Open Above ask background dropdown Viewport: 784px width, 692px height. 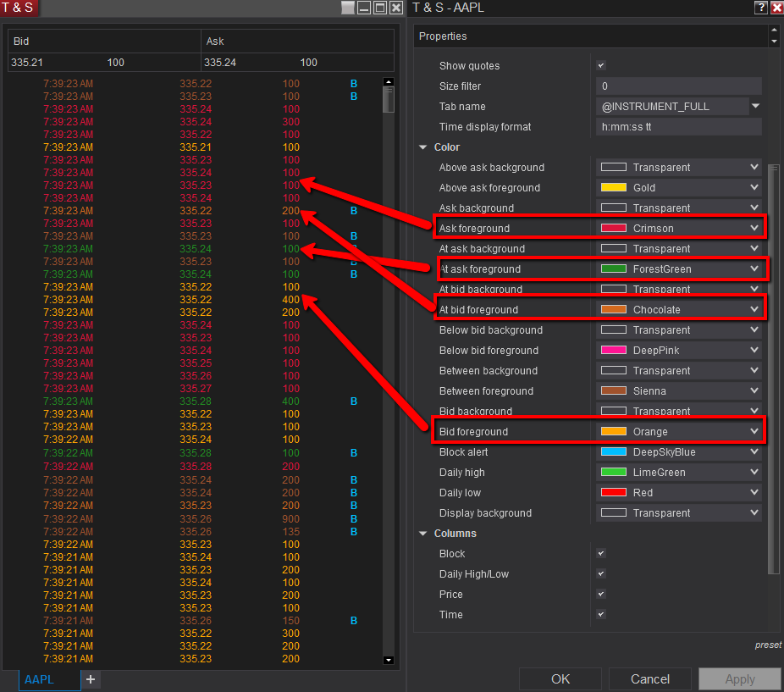tap(679, 167)
